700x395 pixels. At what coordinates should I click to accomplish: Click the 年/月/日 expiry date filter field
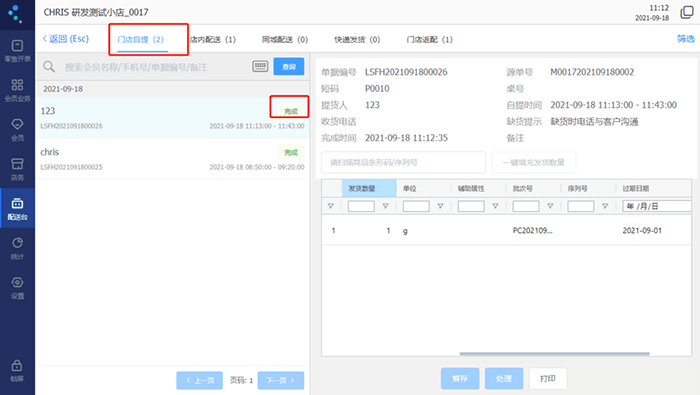click(x=657, y=206)
